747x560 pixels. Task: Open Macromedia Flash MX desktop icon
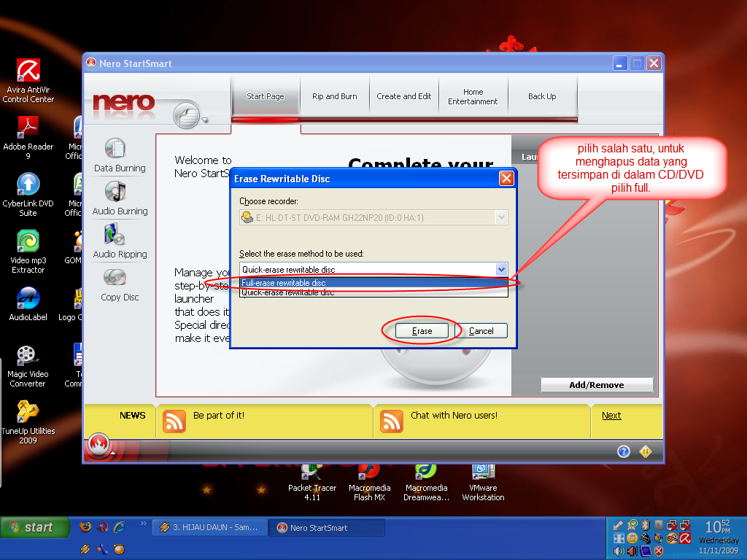[x=369, y=482]
